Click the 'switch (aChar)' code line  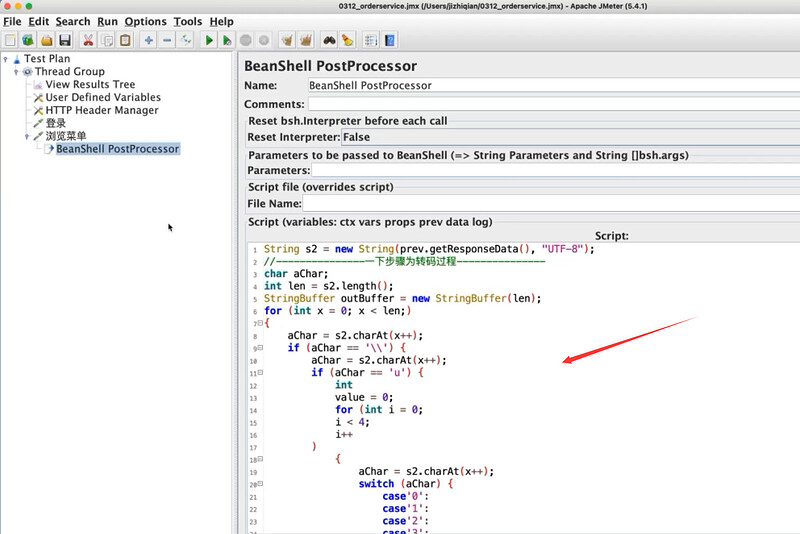pos(406,484)
